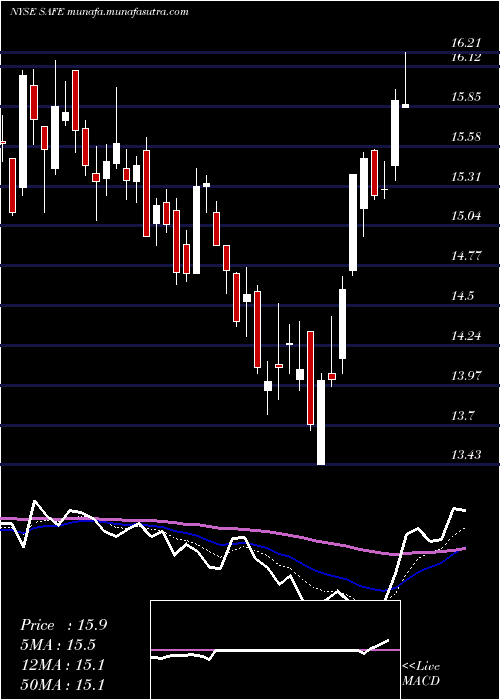
Task: Click the 15.04 price axis label
Action: (466, 217)
